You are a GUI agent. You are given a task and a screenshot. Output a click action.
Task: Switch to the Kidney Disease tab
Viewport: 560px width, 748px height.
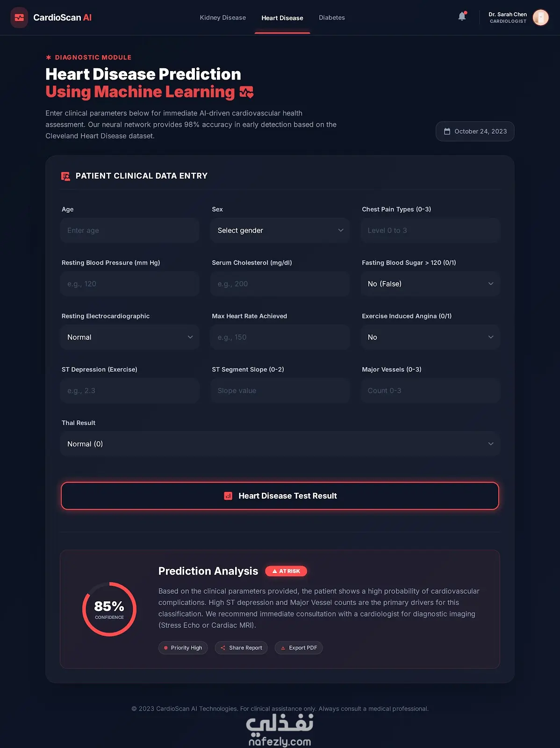(223, 18)
